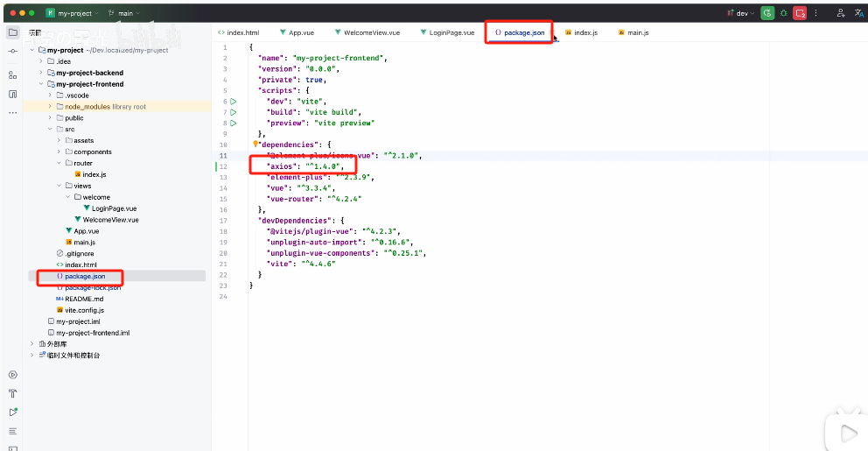Switch to the index.js editor tab
Viewport: 868px width, 451px height.
click(581, 32)
